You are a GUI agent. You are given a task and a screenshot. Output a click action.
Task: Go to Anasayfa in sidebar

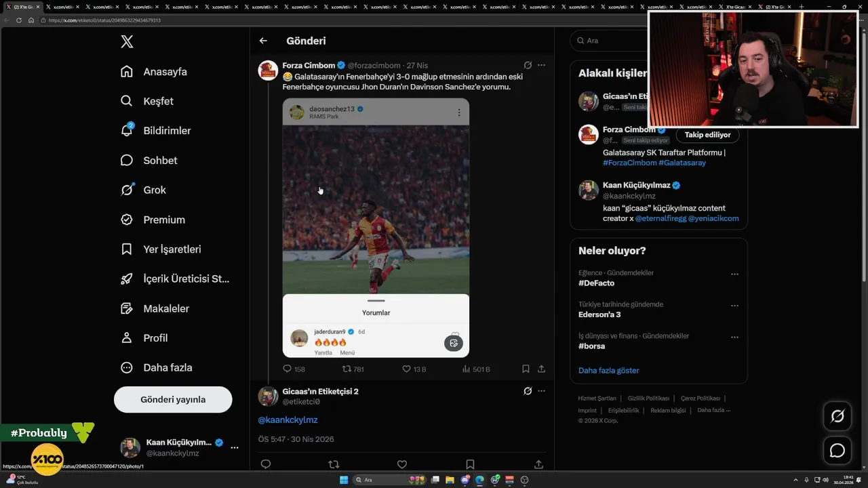[x=165, y=72]
